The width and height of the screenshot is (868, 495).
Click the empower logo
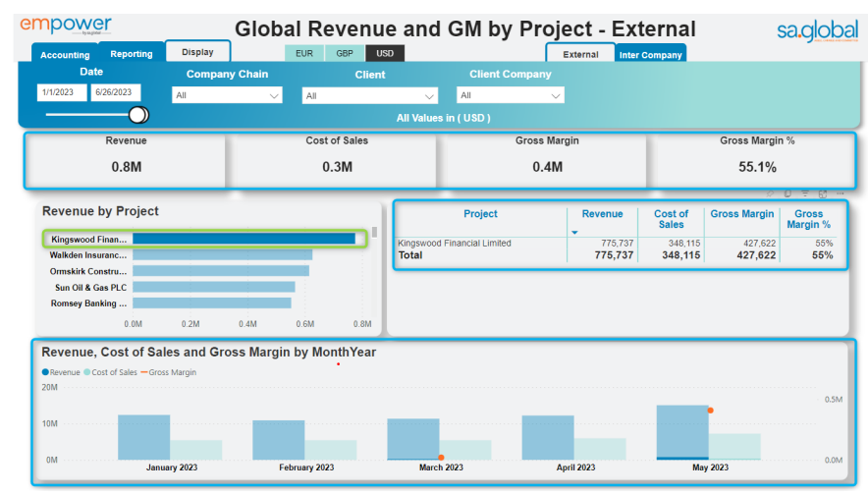pos(66,25)
